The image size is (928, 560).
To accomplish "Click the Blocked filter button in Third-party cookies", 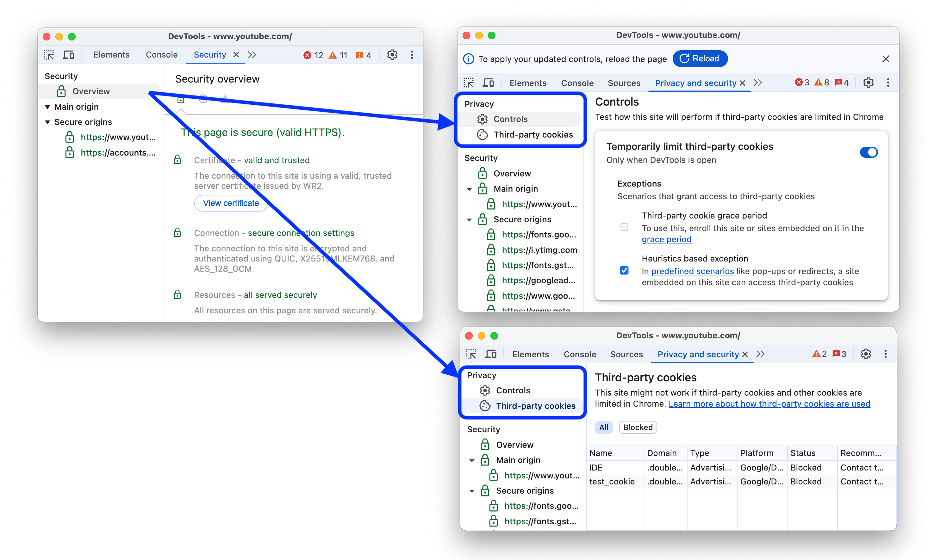I will [x=634, y=427].
